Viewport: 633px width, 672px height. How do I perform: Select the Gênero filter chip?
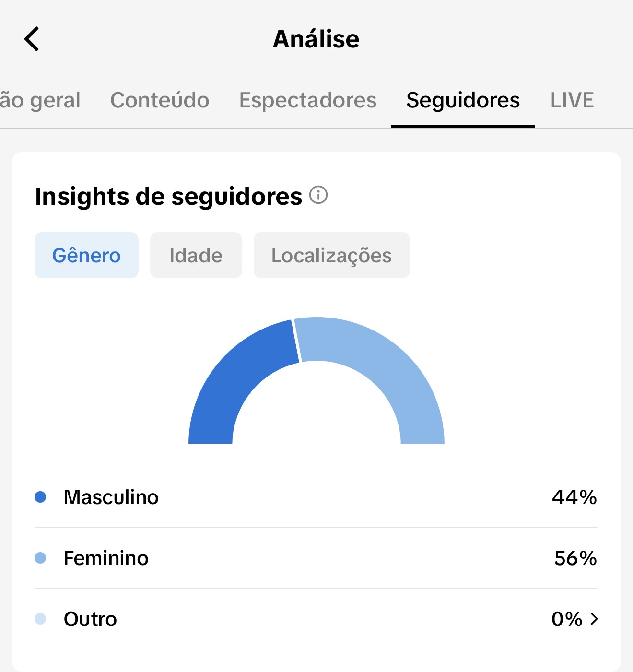[x=86, y=255]
